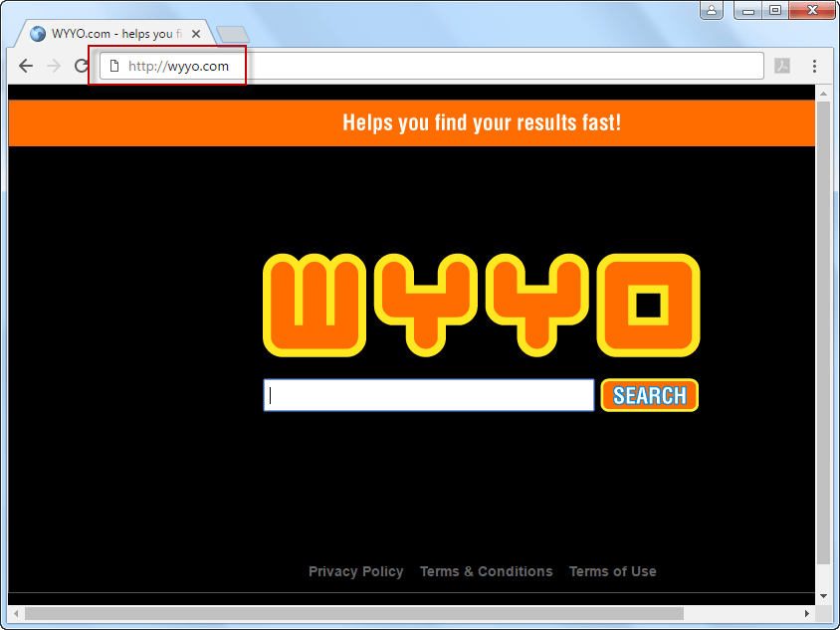The height and width of the screenshot is (630, 840).
Task: Open the Terms of Use link
Action: click(612, 571)
